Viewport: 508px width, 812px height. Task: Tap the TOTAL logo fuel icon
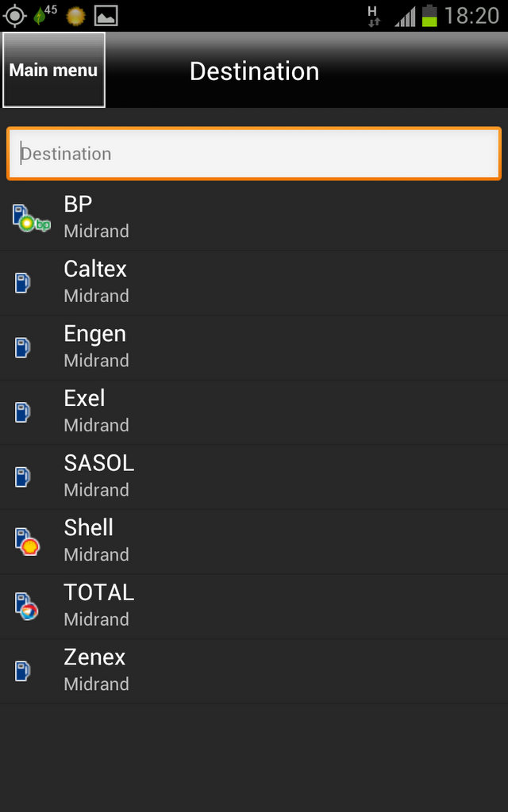27,607
